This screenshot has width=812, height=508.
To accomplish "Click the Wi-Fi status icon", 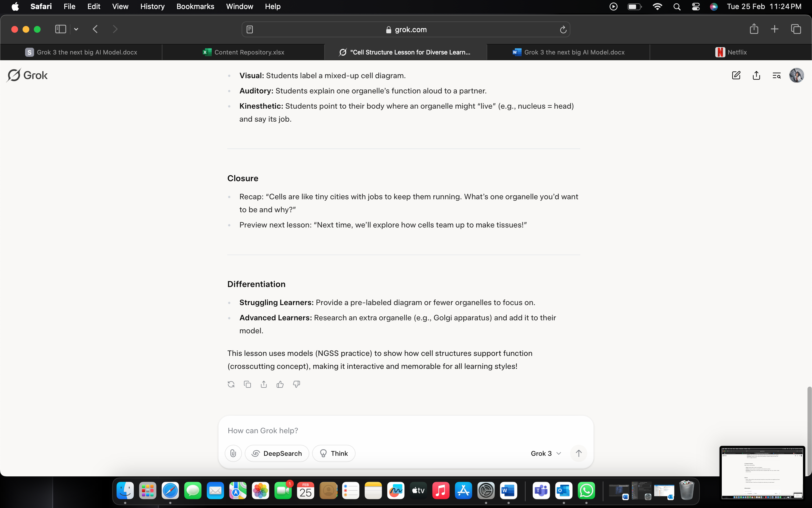I will point(657,7).
